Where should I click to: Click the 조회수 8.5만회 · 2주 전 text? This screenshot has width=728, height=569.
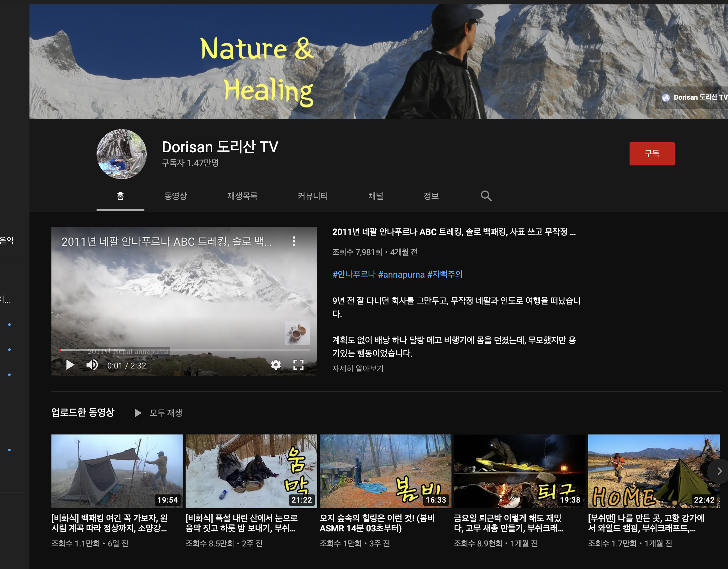224,544
